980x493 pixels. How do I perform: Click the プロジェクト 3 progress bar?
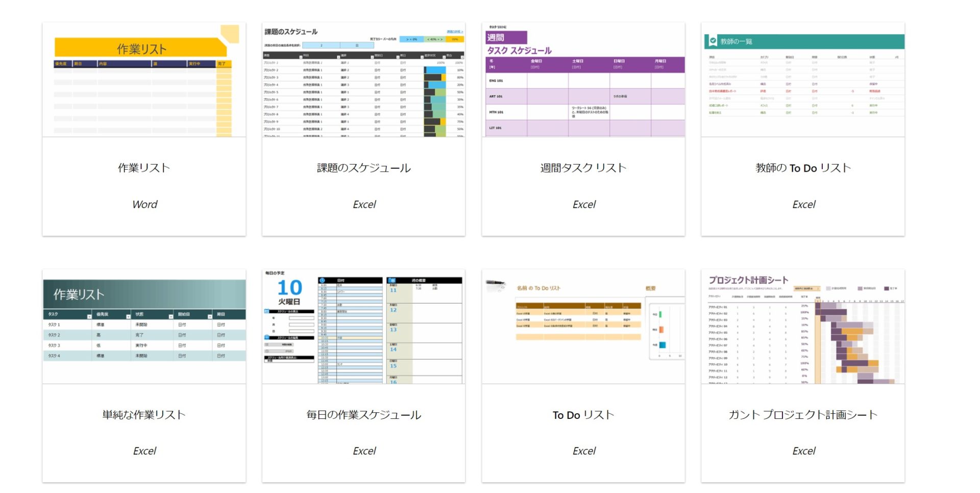click(434, 78)
